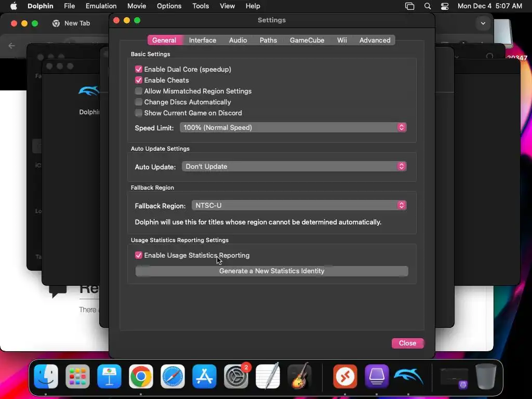The image size is (532, 399).
Task: Click the Chrome tab list chevron
Action: [x=483, y=23]
